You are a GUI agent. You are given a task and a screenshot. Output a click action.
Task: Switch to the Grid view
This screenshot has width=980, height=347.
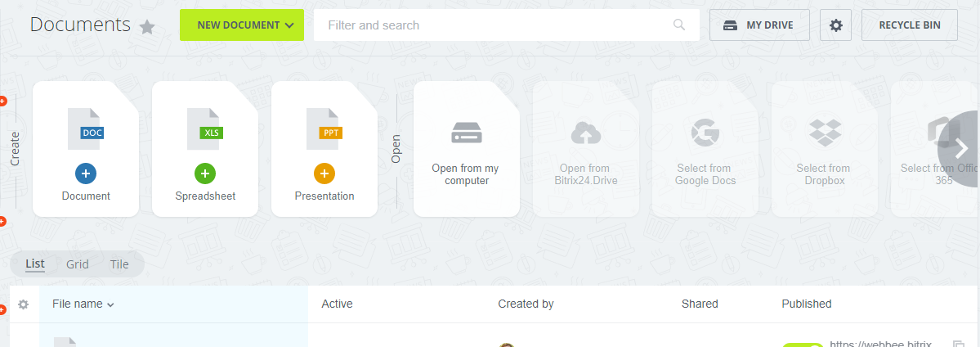click(78, 264)
